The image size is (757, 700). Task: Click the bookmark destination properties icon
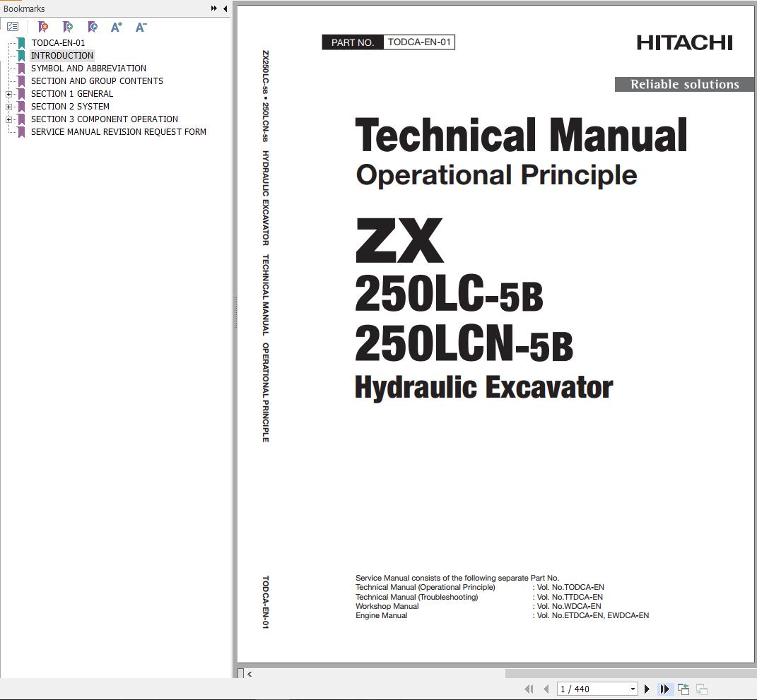click(x=93, y=27)
